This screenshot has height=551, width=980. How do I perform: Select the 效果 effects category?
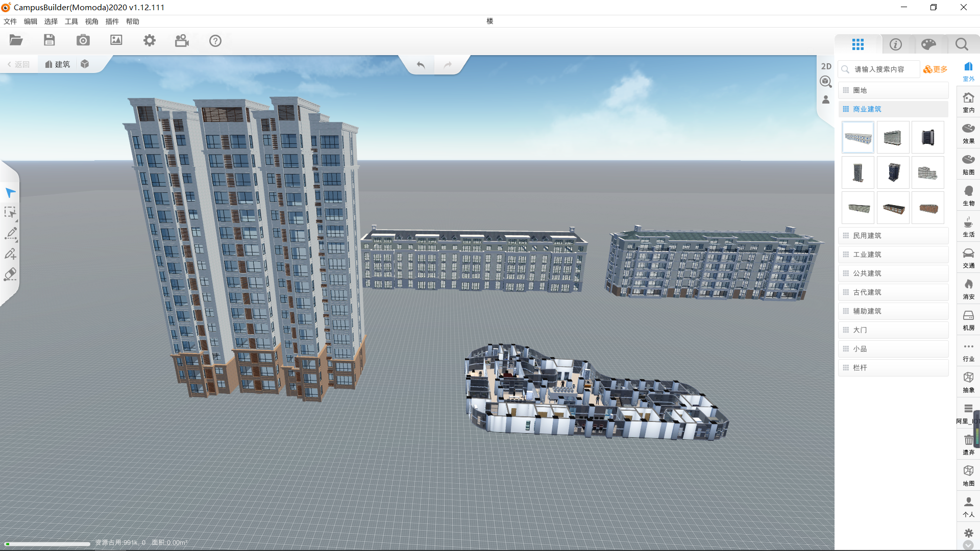click(968, 134)
